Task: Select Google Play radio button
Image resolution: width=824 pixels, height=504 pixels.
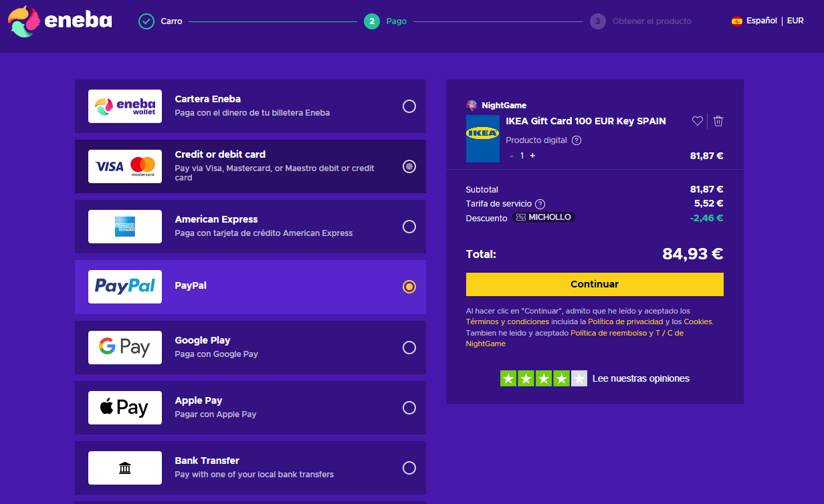Action: coord(409,348)
